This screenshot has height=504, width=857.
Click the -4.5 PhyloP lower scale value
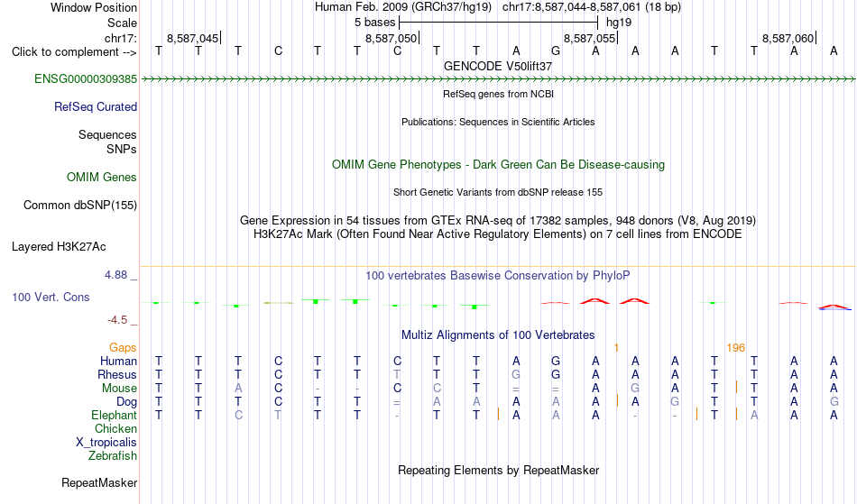pyautogui.click(x=117, y=320)
